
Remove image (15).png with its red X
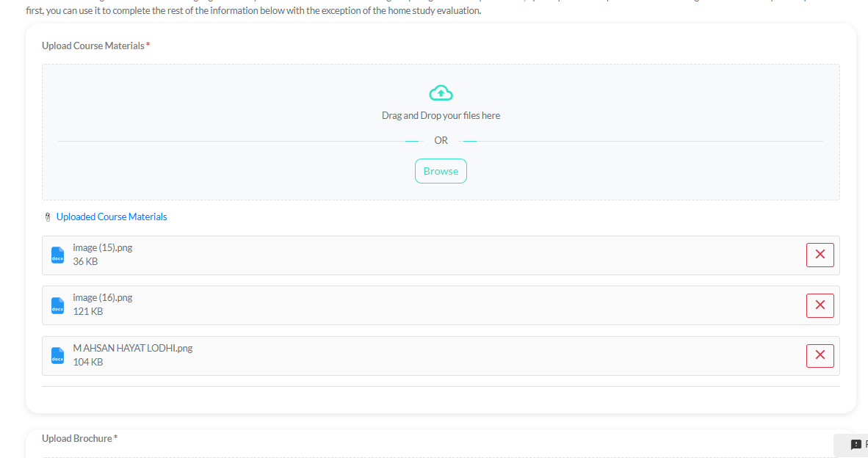tap(820, 255)
